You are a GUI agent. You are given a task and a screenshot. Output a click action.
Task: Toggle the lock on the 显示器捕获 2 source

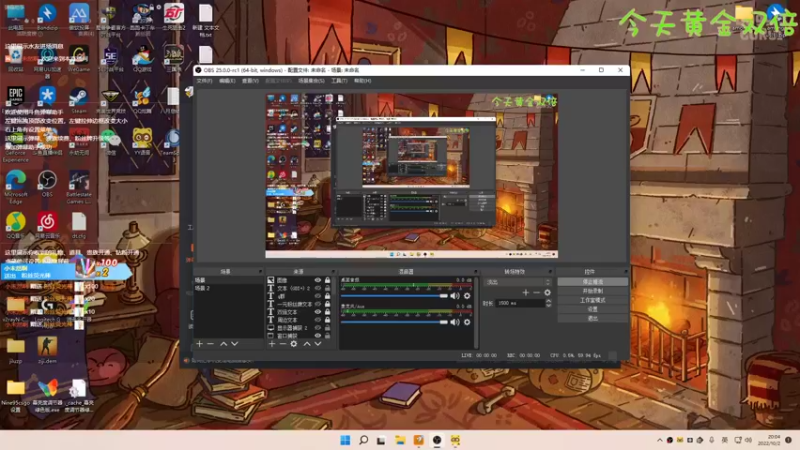click(328, 328)
